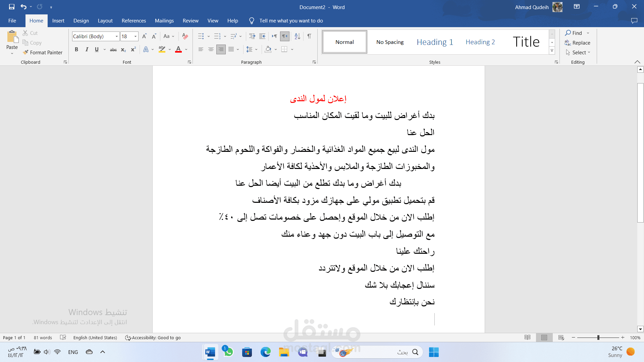This screenshot has height=362, width=644.
Task: Click the Superscript icon
Action: click(133, 50)
